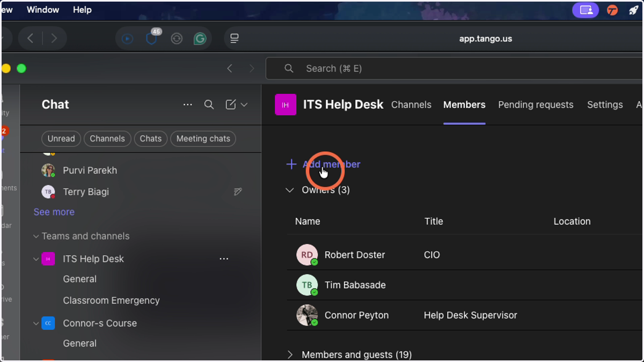The width and height of the screenshot is (644, 362).
Task: Click the Teams Search field
Action: coord(454,68)
